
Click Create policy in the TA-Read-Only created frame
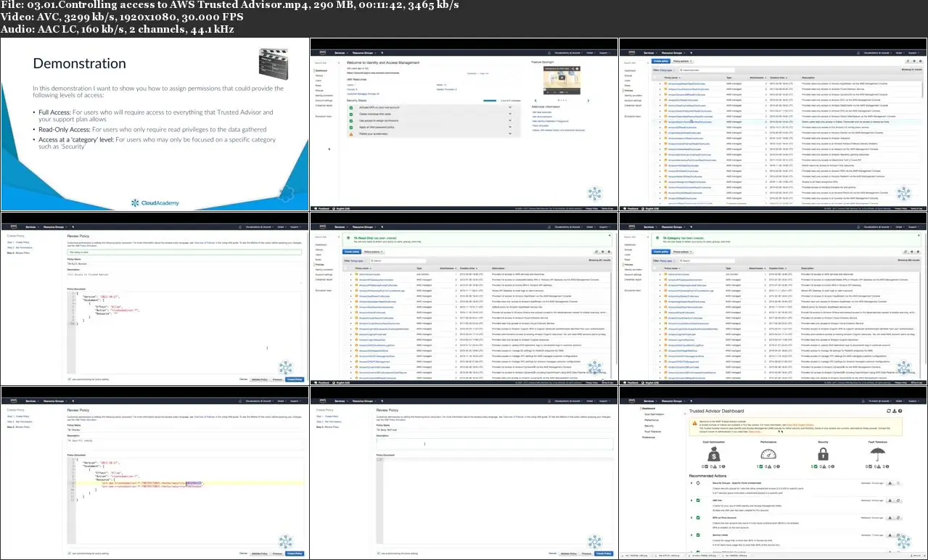tap(351, 252)
